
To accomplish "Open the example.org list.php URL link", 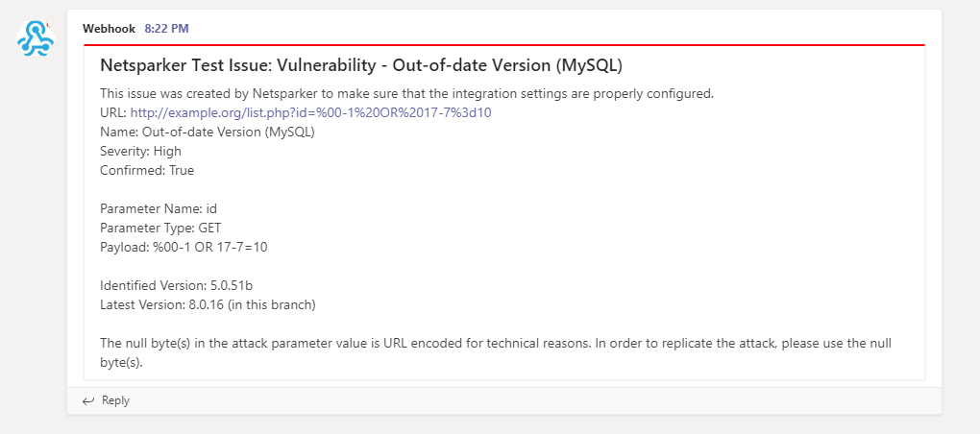I will click(x=310, y=112).
